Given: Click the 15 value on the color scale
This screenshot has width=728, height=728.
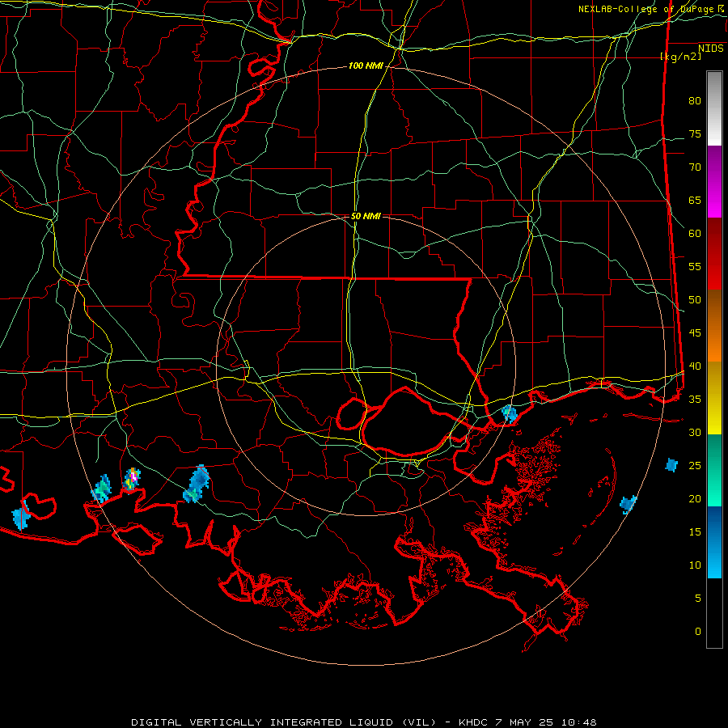Looking at the screenshot, I should point(695,532).
